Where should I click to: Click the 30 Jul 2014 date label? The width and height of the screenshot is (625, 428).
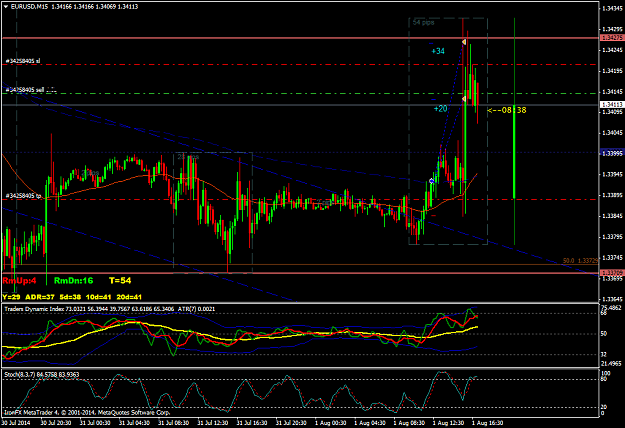16,423
